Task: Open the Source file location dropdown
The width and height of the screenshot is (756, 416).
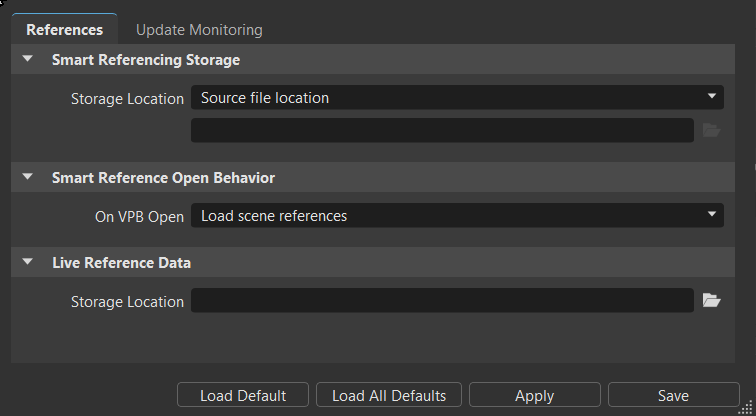Action: (457, 98)
